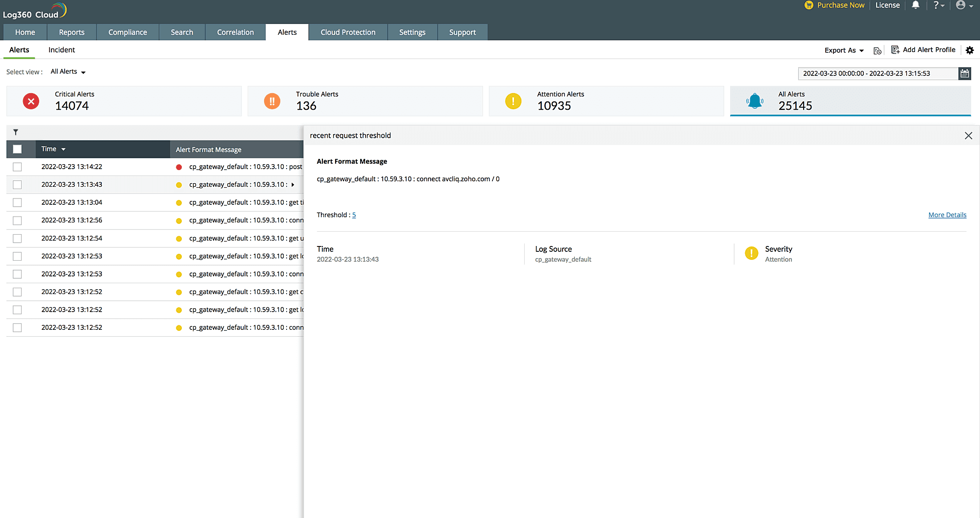Open the calendar date picker icon

coord(965,74)
